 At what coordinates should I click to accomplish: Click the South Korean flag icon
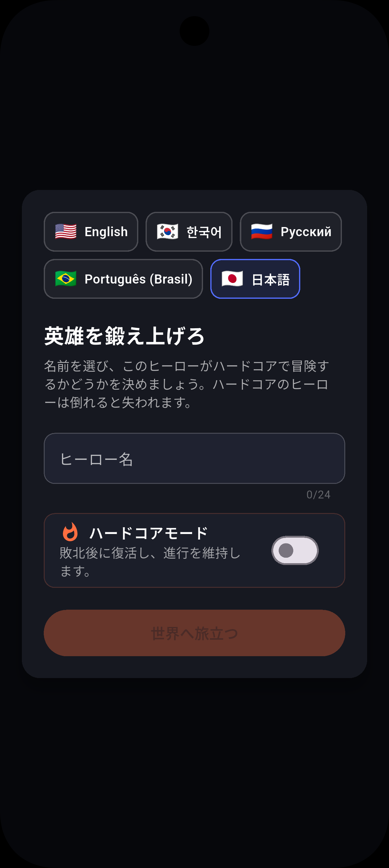pyautogui.click(x=167, y=232)
